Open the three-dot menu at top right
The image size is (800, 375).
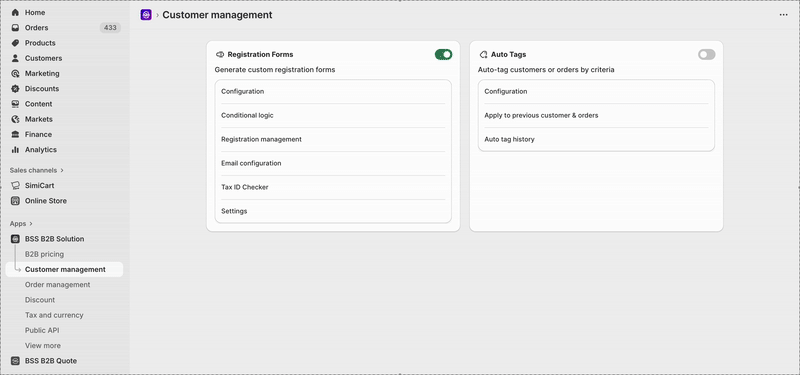(x=784, y=15)
